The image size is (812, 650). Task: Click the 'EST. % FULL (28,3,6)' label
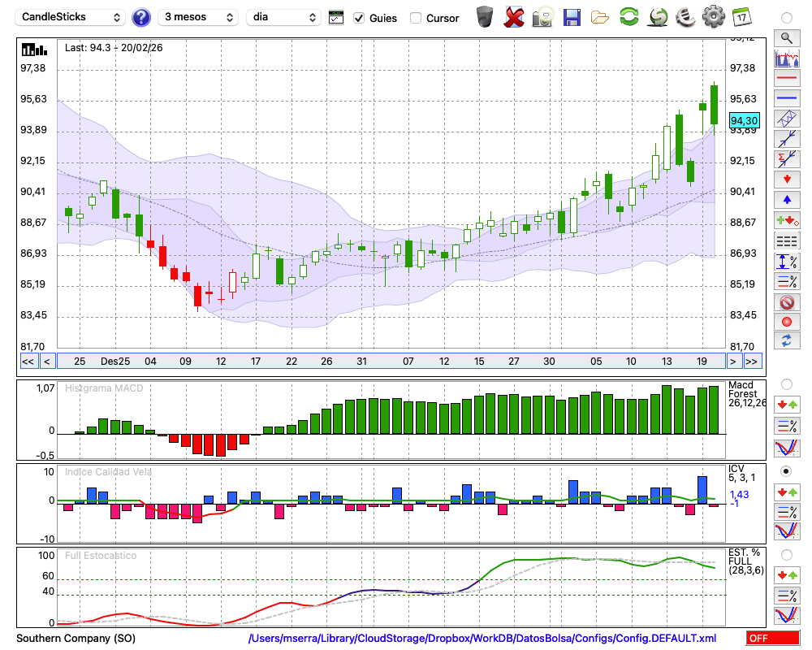pyautogui.click(x=745, y=561)
